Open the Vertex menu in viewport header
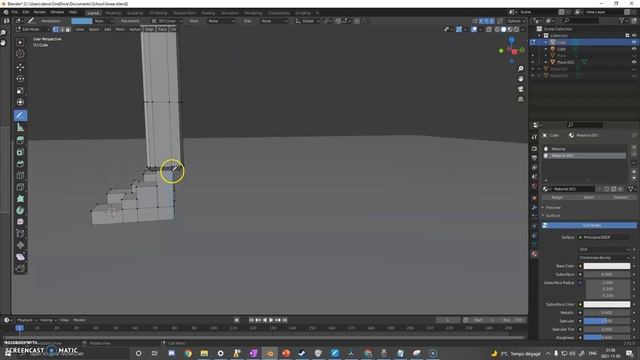This screenshot has width=640, height=360. pyautogui.click(x=135, y=29)
